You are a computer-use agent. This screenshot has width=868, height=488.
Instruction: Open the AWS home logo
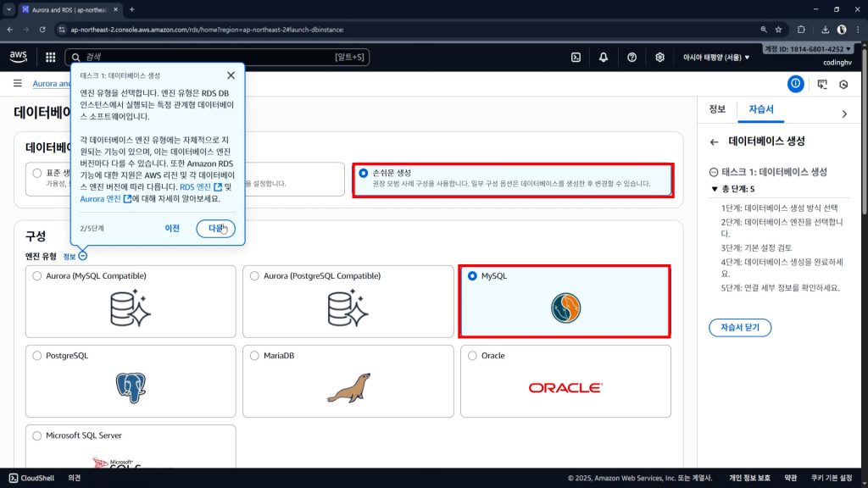click(19, 57)
